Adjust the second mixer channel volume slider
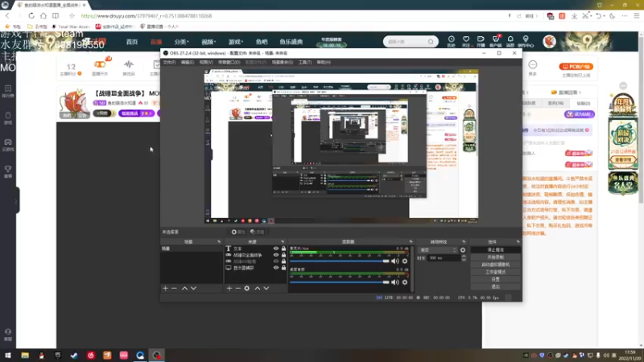Image resolution: width=644 pixels, height=362 pixels. [339, 282]
